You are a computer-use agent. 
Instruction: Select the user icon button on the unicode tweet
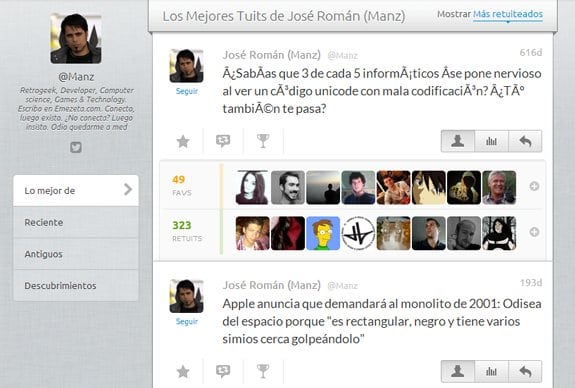(458, 141)
